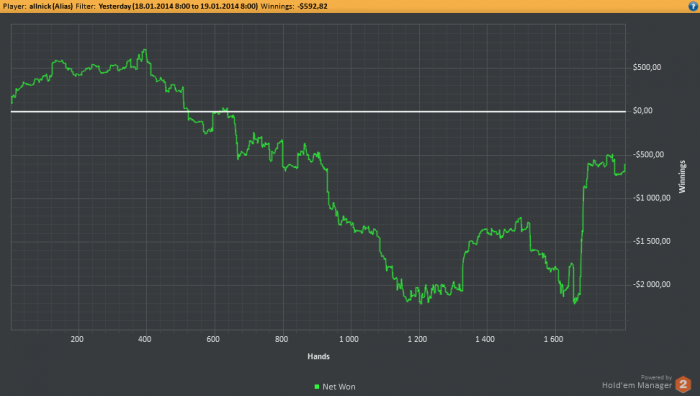Click the player name allnick (Alias)

[51, 6]
